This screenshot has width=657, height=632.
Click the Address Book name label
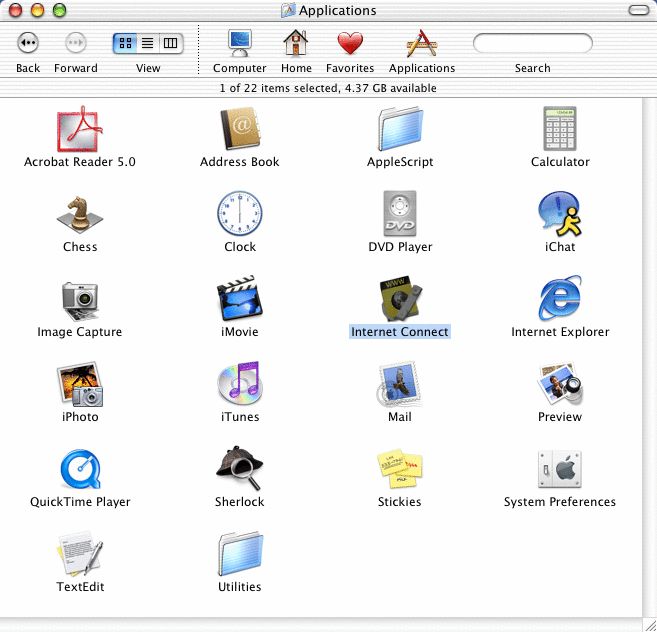click(240, 162)
